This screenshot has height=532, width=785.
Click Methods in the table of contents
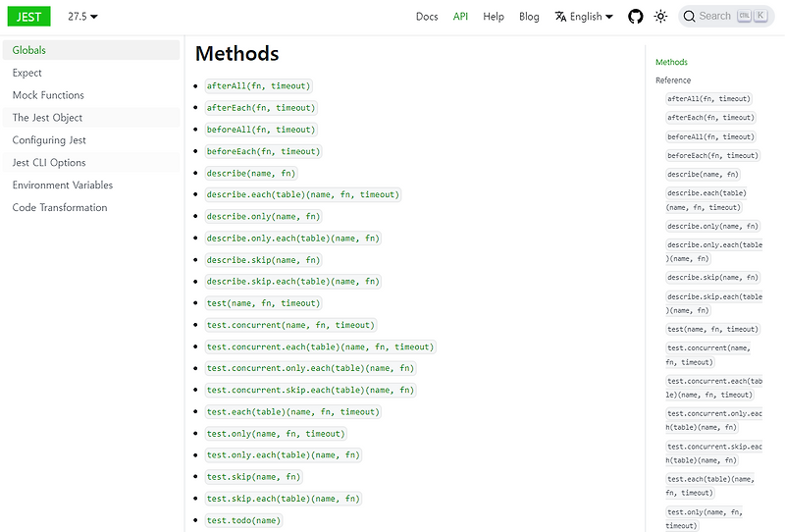(671, 62)
